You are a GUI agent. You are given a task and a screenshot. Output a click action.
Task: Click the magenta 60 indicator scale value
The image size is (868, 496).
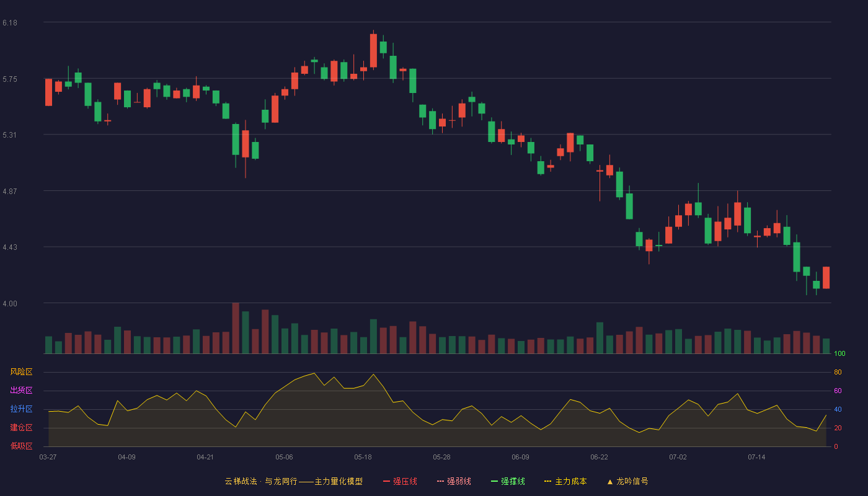pyautogui.click(x=838, y=391)
